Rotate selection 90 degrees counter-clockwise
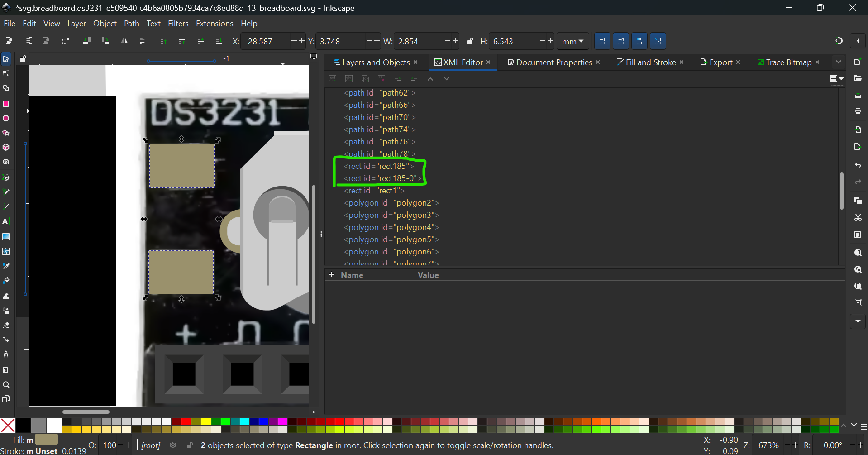Screen dimensions: 868x455 tap(86, 41)
